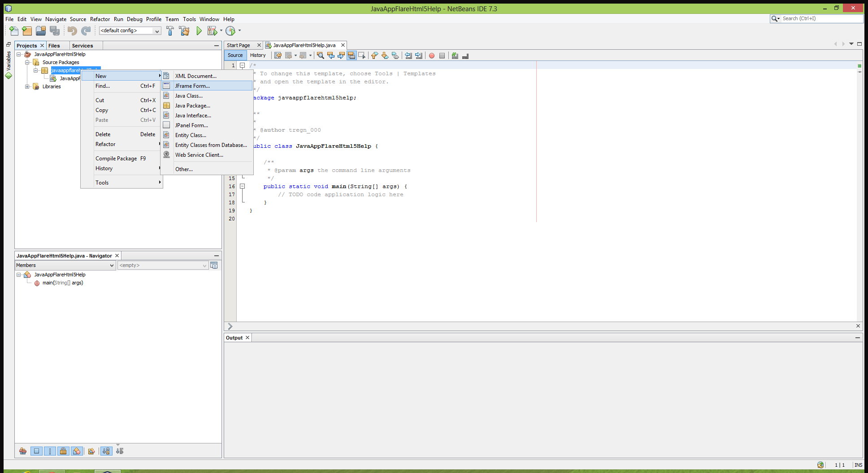
Task: Select main(String[] args) in Navigator
Action: (63, 283)
